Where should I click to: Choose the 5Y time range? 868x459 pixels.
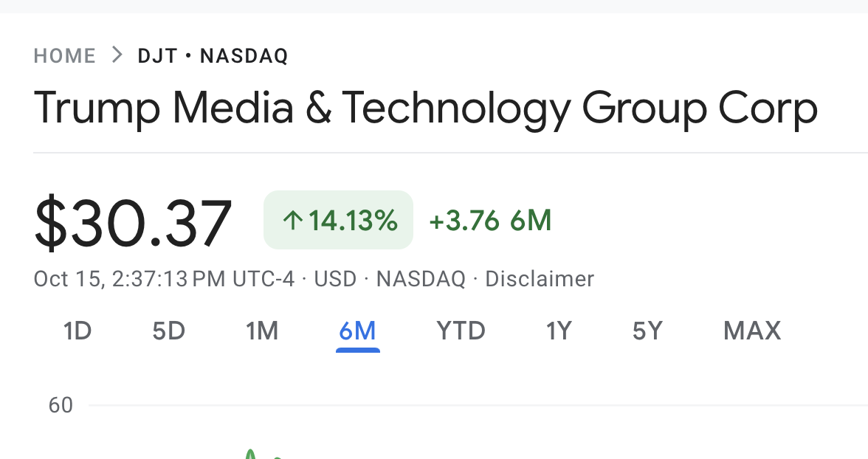pos(647,331)
